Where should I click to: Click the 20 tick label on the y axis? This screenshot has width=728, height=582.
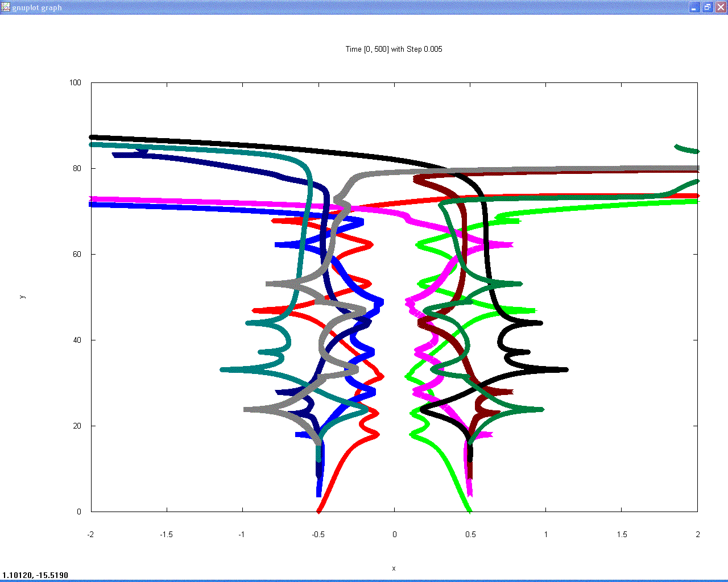coord(77,426)
